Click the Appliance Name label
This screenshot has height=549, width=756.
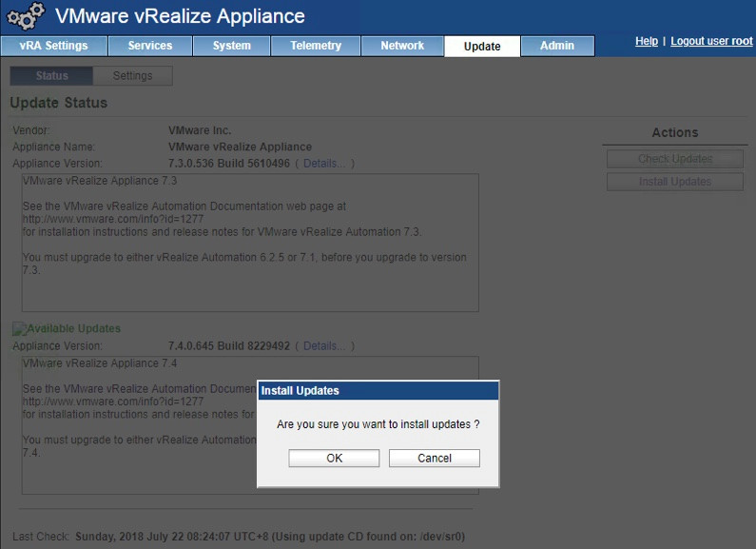coord(53,147)
